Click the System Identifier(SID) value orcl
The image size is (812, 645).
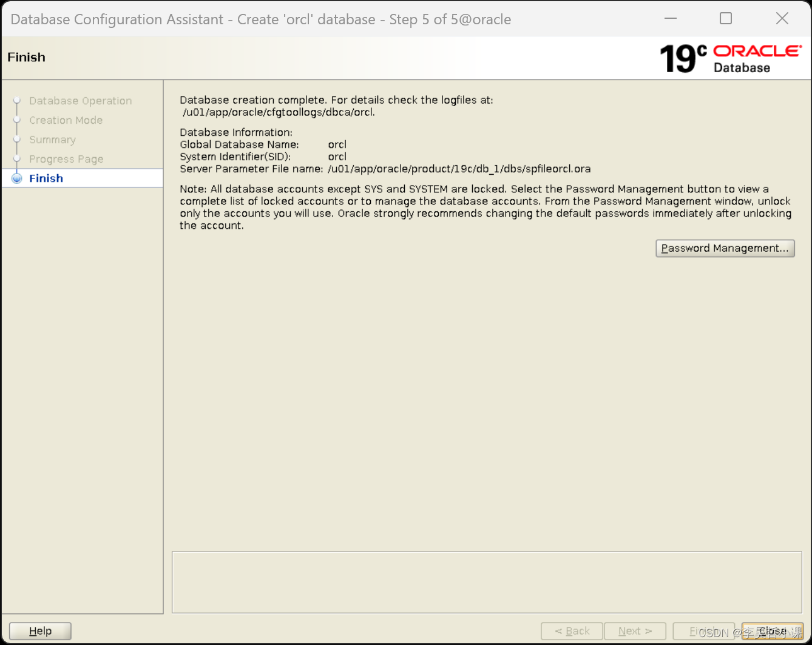tap(337, 157)
